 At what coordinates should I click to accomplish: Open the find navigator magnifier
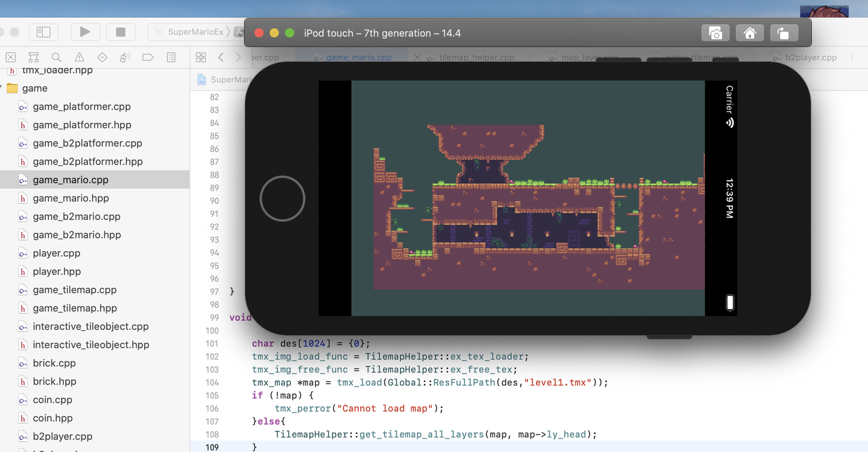[56, 57]
